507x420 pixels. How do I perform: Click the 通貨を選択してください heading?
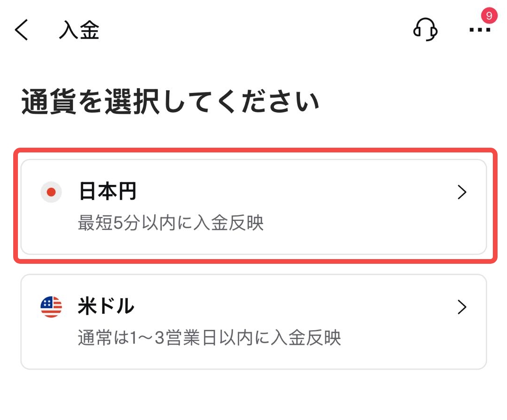click(170, 102)
